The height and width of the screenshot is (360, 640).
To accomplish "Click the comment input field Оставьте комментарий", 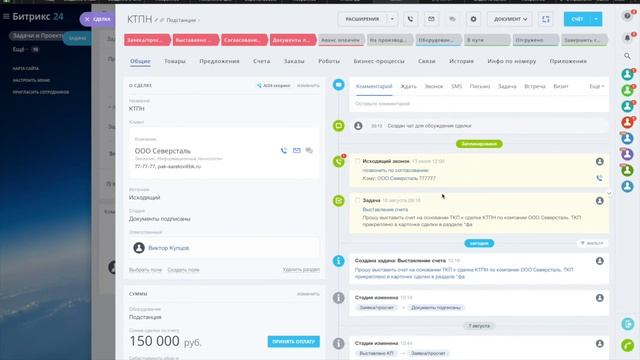I will pos(479,104).
